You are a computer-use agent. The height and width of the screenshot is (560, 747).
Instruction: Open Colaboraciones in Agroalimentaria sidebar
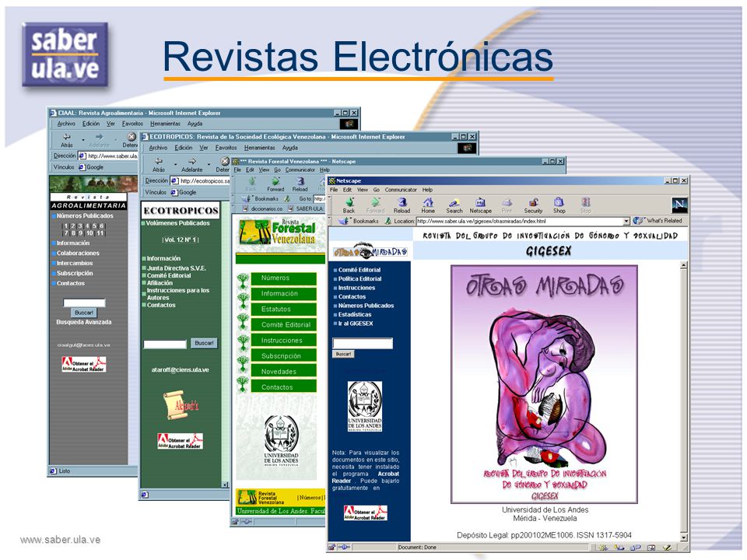point(78,254)
